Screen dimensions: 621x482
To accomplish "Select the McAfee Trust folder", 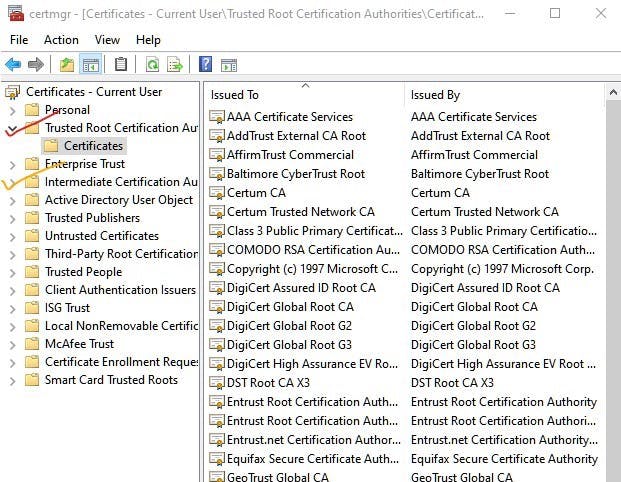I will coord(79,344).
